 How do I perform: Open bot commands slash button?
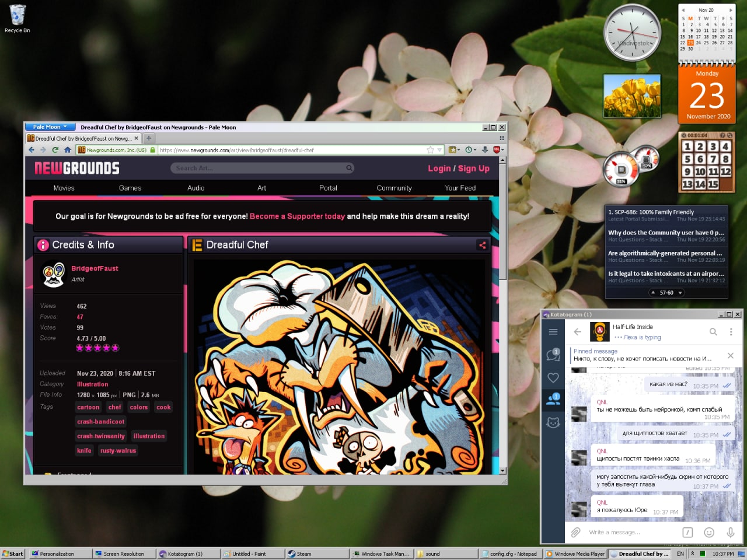(x=687, y=532)
